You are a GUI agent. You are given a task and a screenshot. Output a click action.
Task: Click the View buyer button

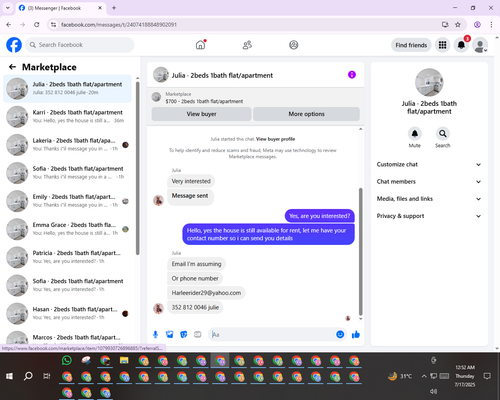201,114
